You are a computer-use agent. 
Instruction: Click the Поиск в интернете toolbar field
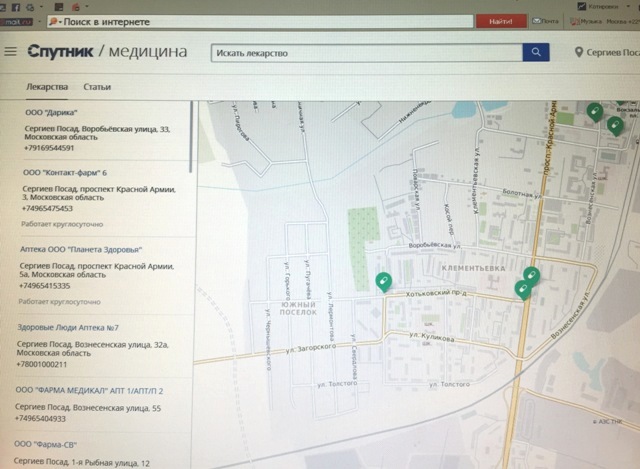pyautogui.click(x=260, y=22)
